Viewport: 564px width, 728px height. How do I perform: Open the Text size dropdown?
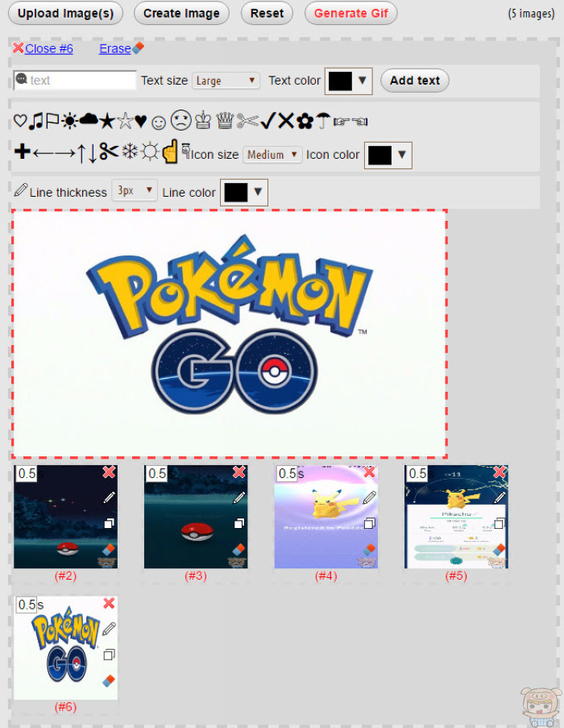coord(226,81)
